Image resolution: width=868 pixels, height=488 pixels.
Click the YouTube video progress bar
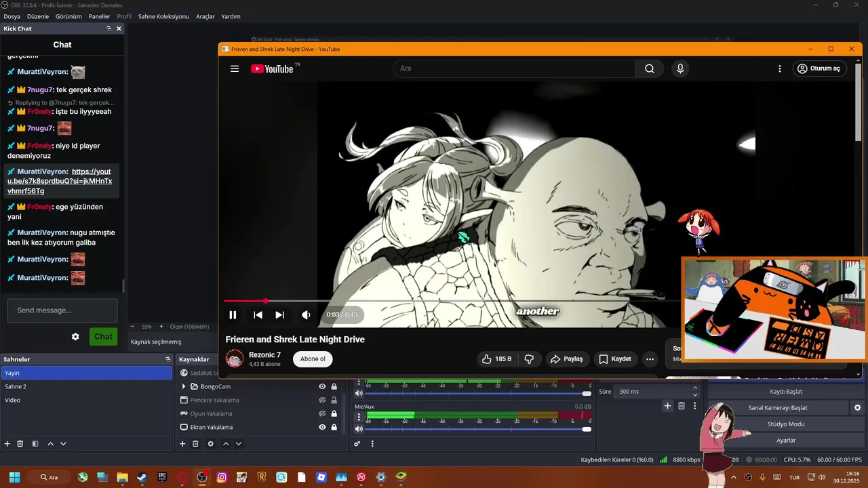[x=451, y=301]
